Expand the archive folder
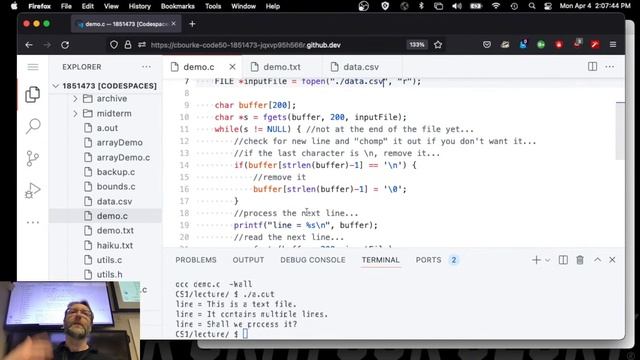The width and height of the screenshot is (640, 360). click(76, 99)
